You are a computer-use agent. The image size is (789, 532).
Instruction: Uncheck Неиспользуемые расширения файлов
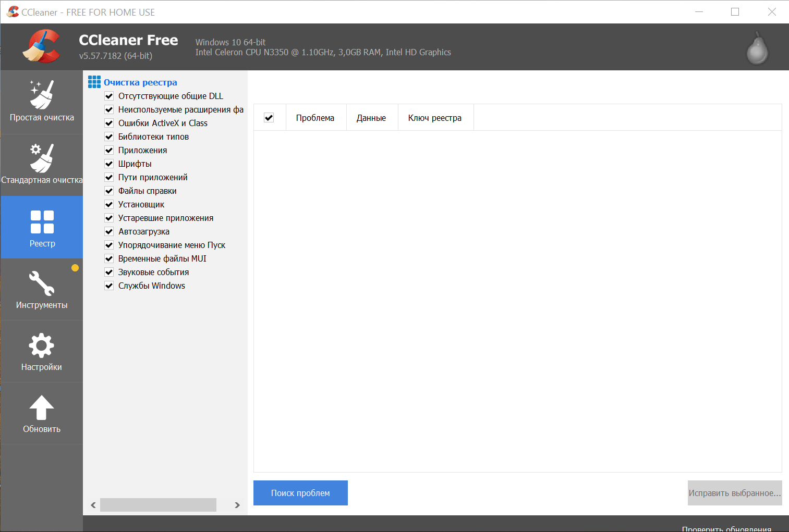click(109, 109)
